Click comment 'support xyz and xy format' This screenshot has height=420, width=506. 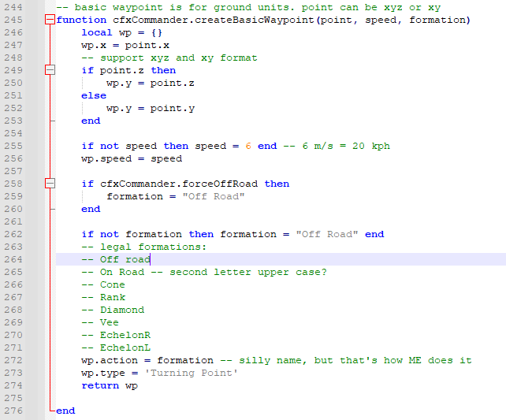169,58
